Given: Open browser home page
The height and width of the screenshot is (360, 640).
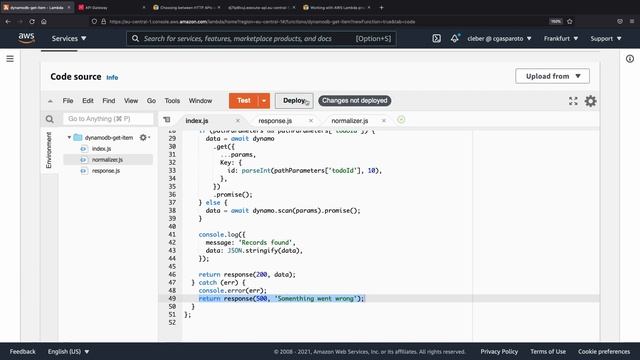Looking at the screenshot, I should click(44, 22).
